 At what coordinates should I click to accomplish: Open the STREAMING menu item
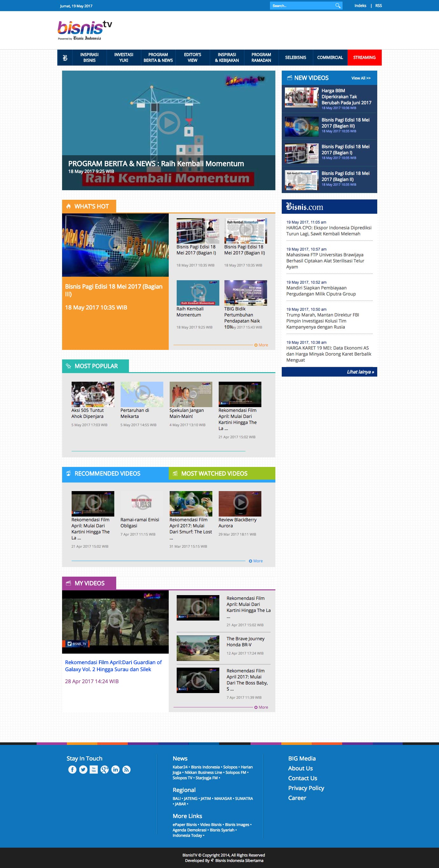[364, 58]
